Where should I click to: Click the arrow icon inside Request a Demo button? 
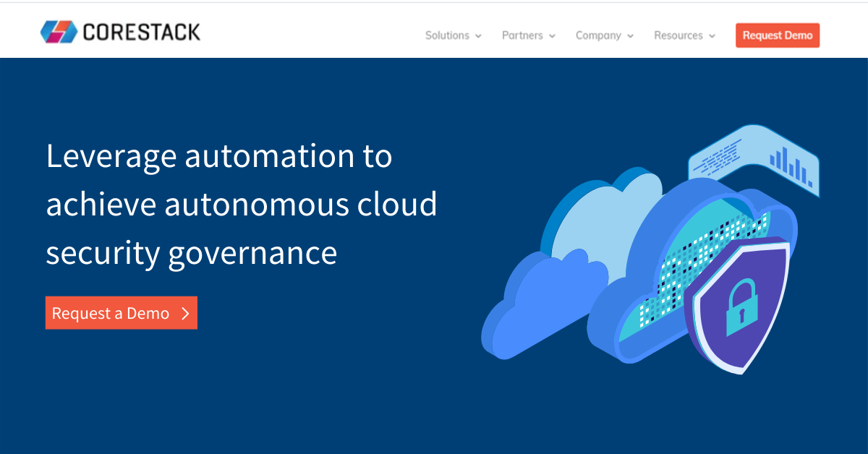[x=184, y=313]
